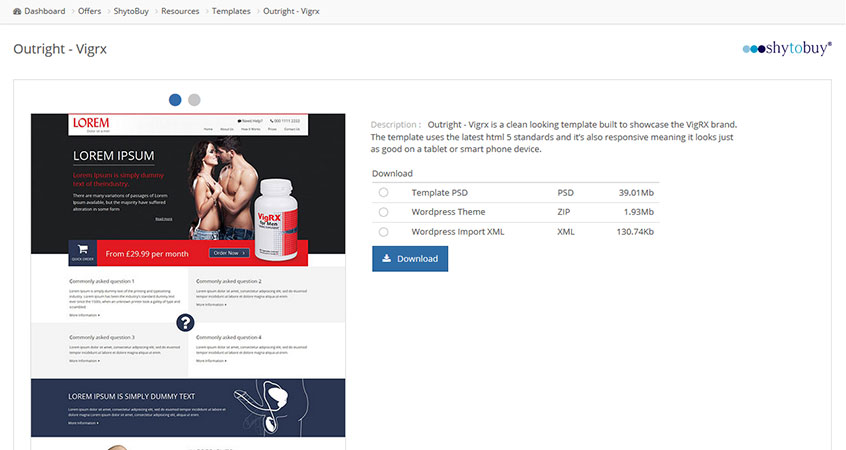846x450 pixels.
Task: Click the shytobuy logo
Action: (x=787, y=48)
